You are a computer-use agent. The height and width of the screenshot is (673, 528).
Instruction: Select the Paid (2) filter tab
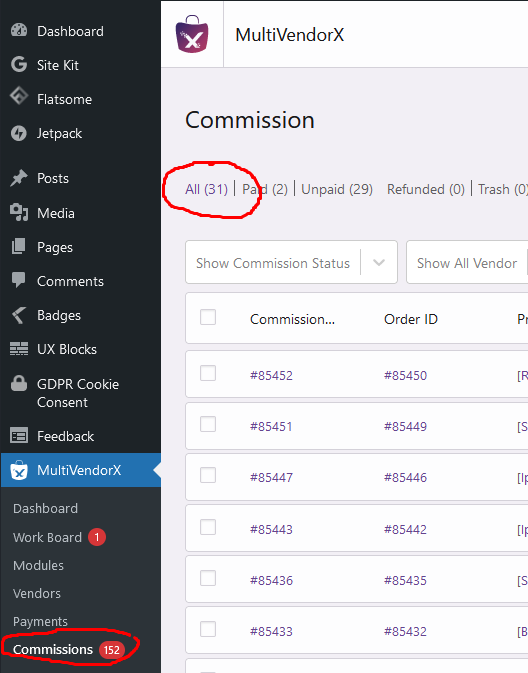click(x=265, y=189)
